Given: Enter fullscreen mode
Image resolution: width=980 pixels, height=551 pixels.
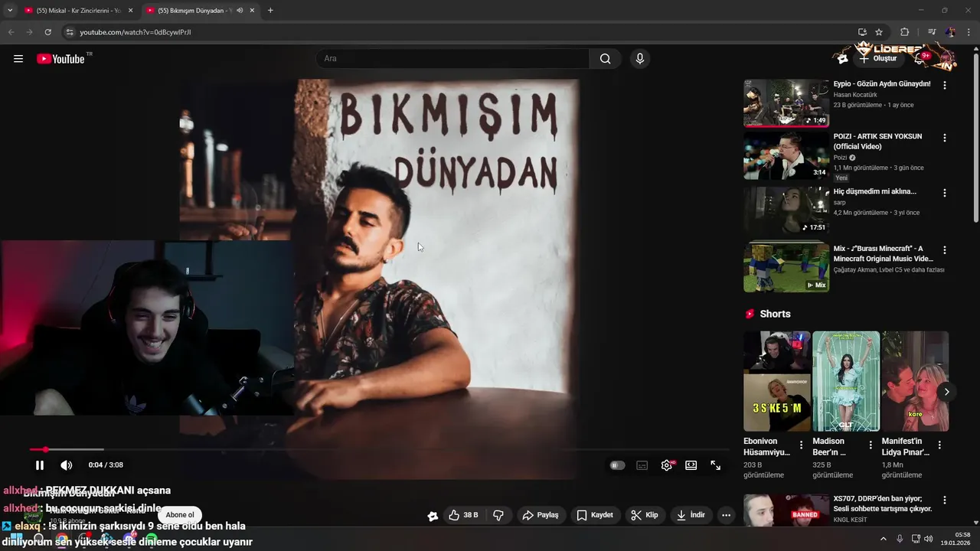Looking at the screenshot, I should coord(716,465).
